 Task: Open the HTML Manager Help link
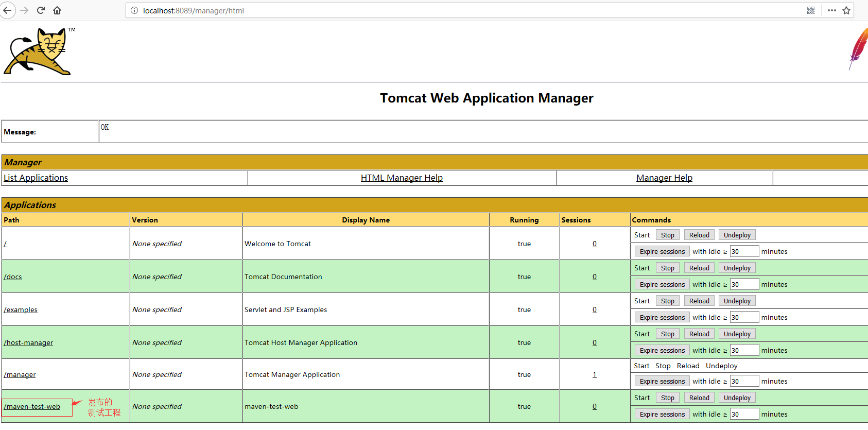pos(402,178)
